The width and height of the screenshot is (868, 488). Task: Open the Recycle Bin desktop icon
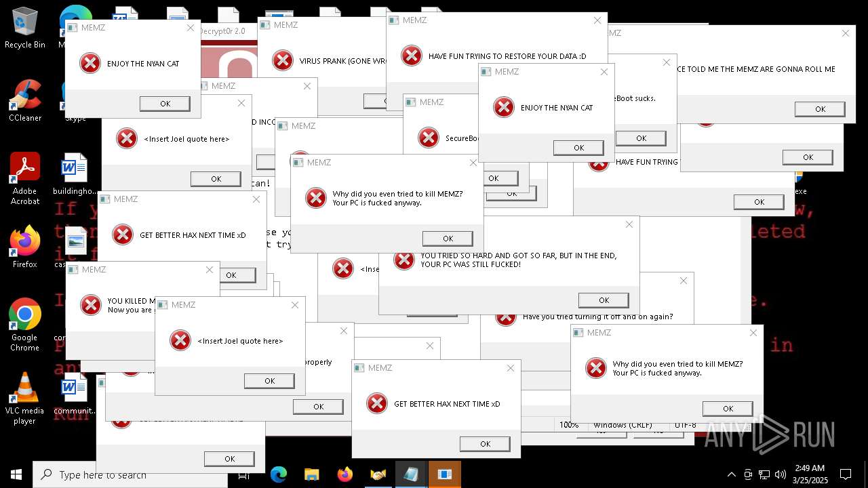[x=24, y=28]
